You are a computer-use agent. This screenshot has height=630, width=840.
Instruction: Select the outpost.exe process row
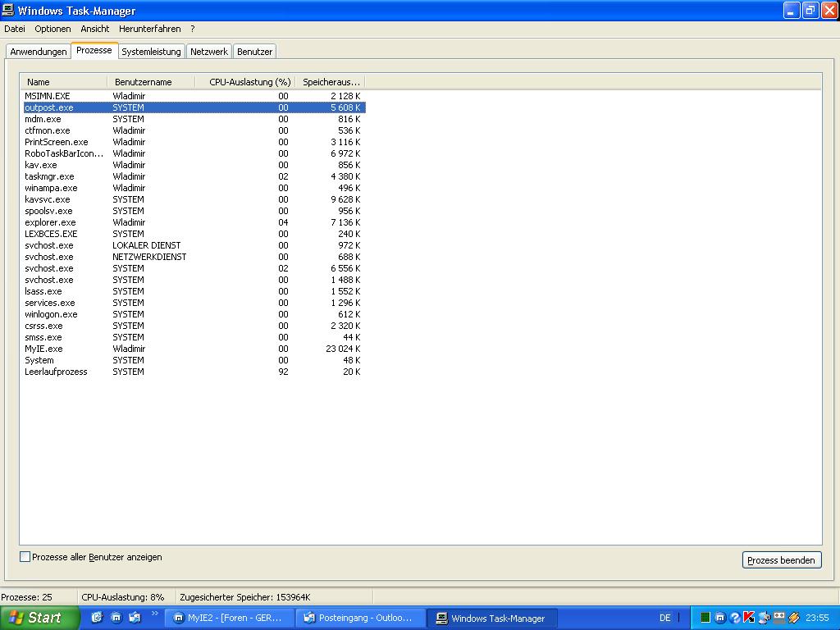pyautogui.click(x=194, y=107)
